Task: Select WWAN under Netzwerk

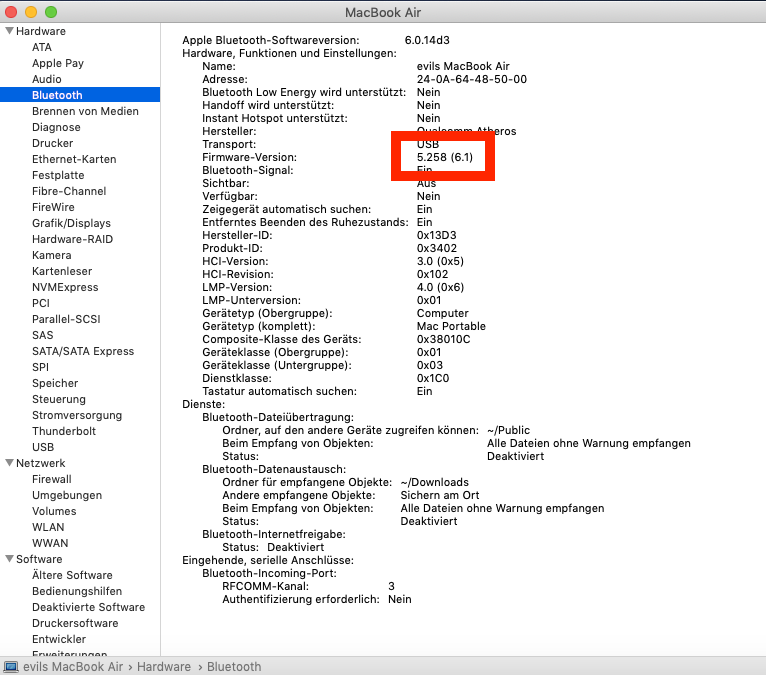Action: coord(50,543)
